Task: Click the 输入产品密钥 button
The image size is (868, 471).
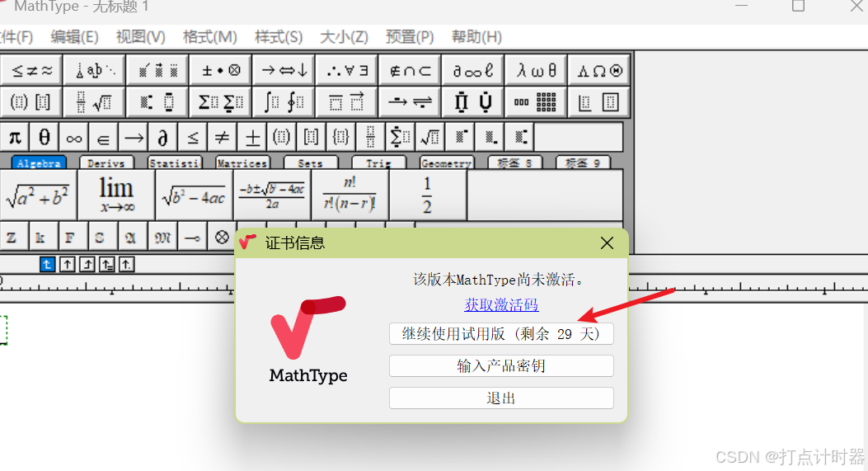Action: click(x=501, y=365)
